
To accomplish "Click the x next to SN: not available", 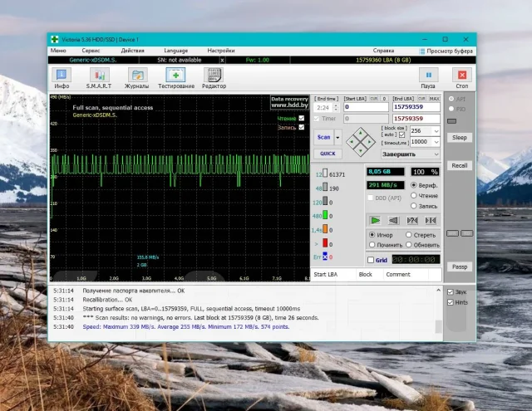I will [222, 60].
